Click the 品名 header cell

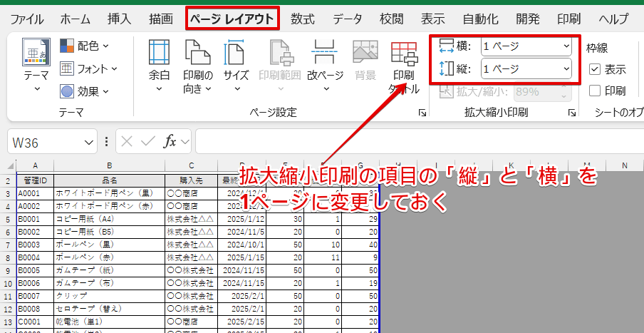pyautogui.click(x=110, y=180)
